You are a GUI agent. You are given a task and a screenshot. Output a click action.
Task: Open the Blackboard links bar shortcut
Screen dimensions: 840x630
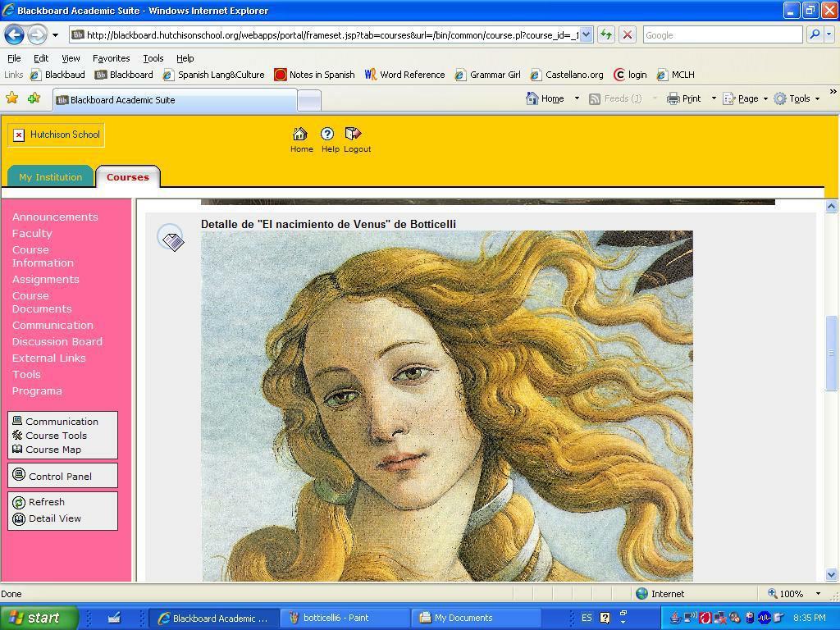pyautogui.click(x=124, y=75)
